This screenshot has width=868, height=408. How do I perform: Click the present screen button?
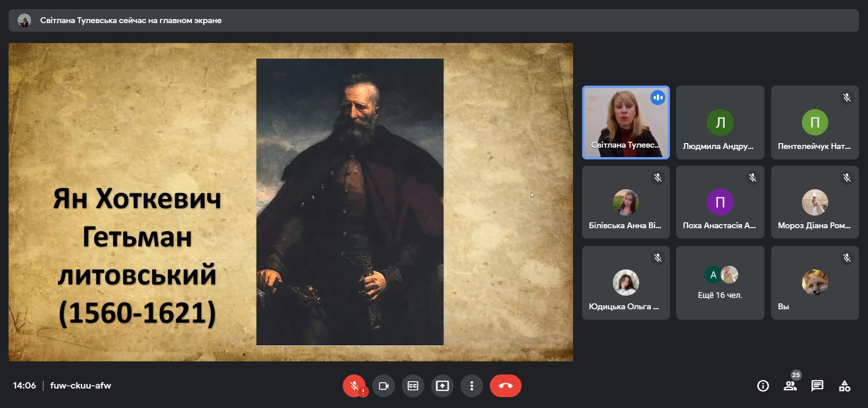pos(442,386)
